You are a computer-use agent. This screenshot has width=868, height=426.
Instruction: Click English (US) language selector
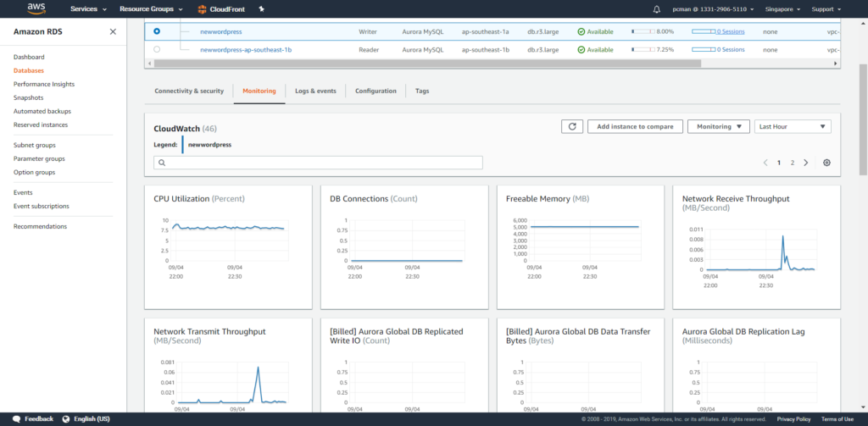[x=92, y=419]
